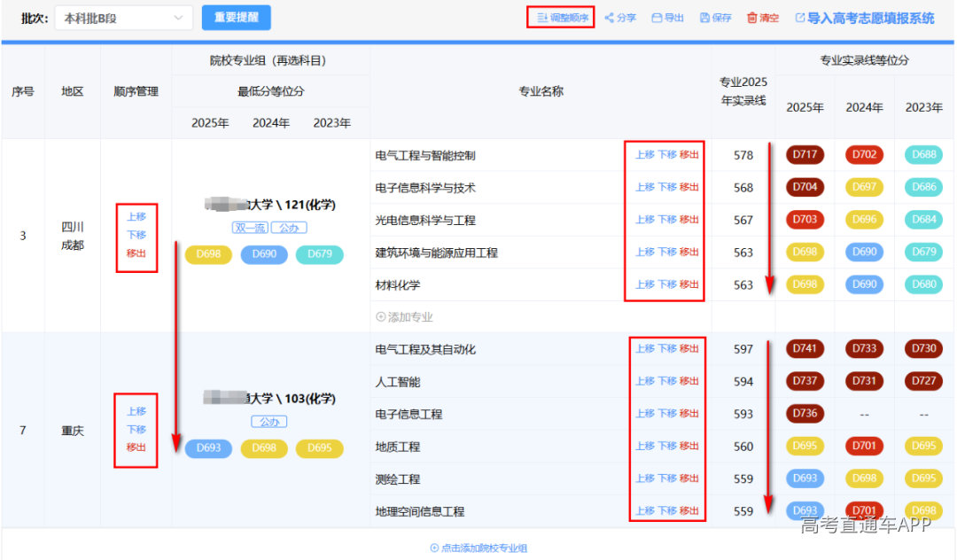Click the 顺序管理 column header
The width and height of the screenshot is (957, 560).
pyautogui.click(x=136, y=91)
